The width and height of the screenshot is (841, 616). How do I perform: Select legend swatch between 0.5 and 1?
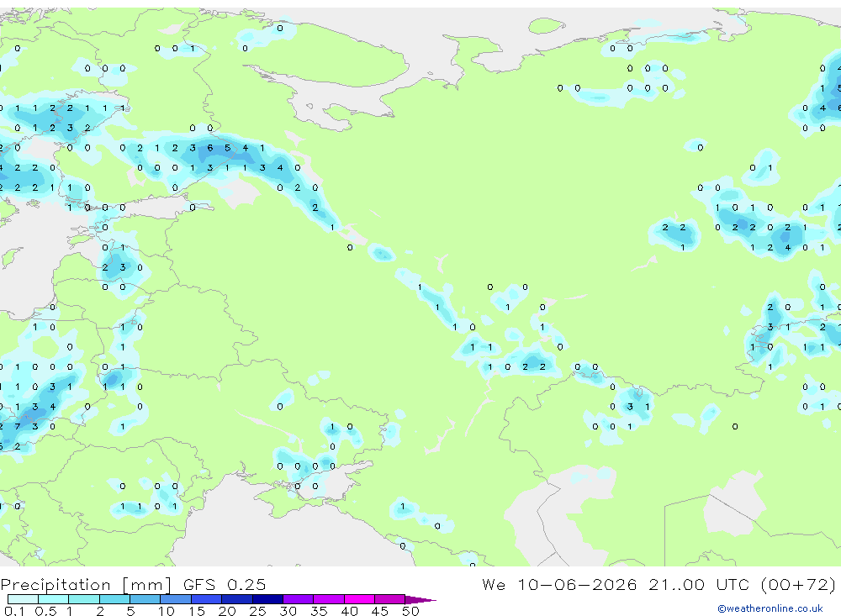[x=53, y=599]
